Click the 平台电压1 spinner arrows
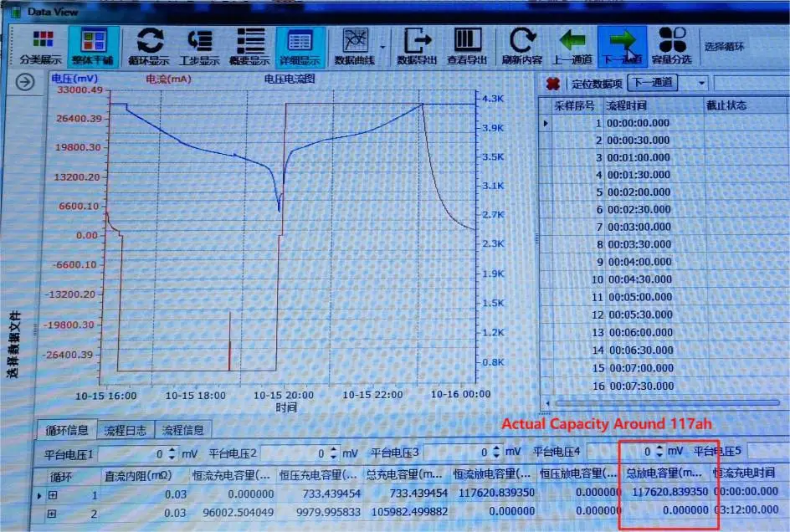The width and height of the screenshot is (790, 532). [172, 454]
